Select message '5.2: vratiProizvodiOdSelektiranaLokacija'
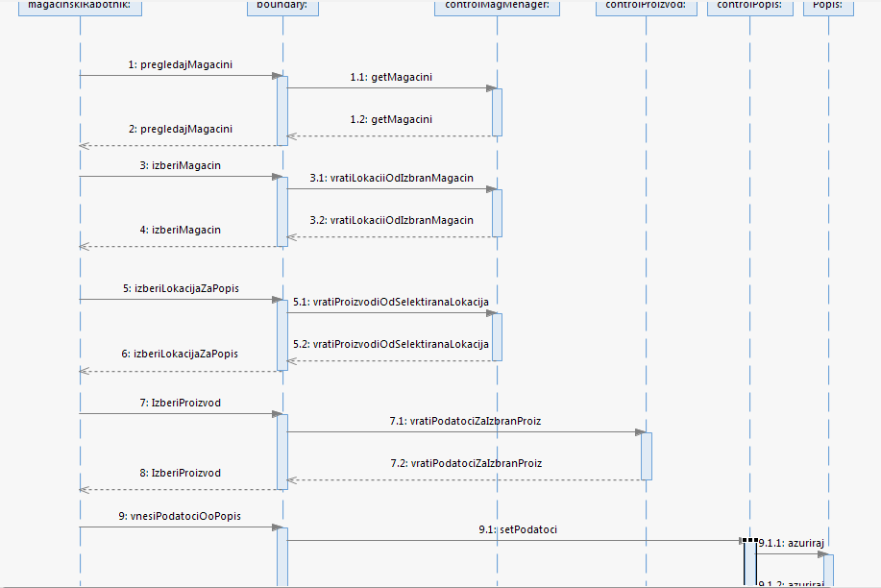The height and width of the screenshot is (588, 881). pos(391,344)
